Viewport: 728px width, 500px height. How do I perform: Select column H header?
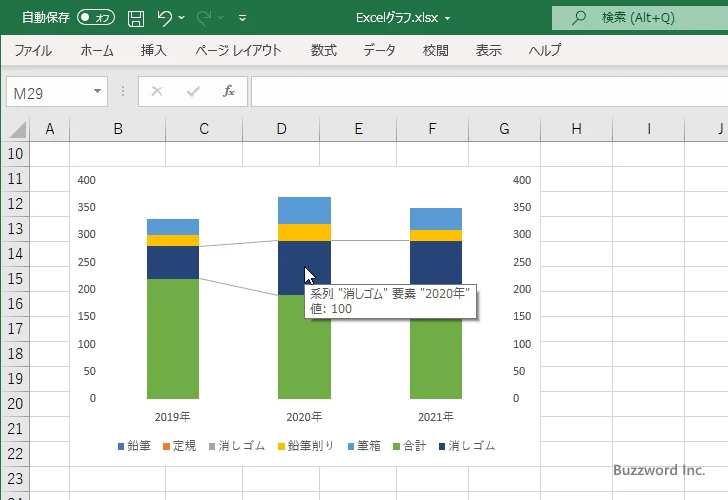(577, 129)
